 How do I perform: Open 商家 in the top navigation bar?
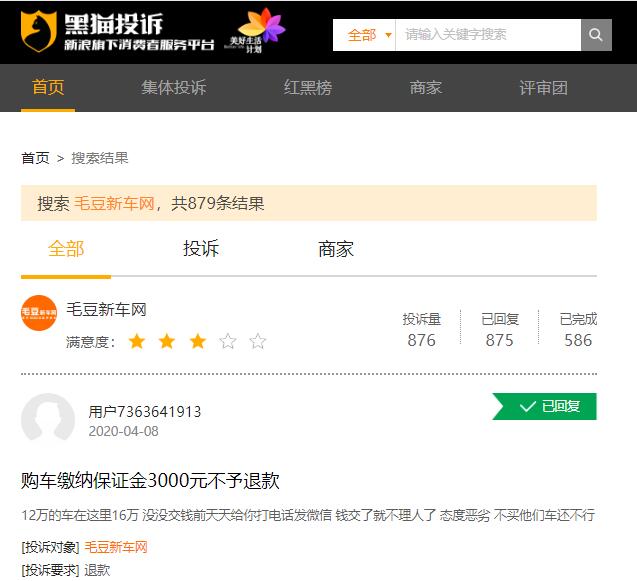tap(425, 87)
